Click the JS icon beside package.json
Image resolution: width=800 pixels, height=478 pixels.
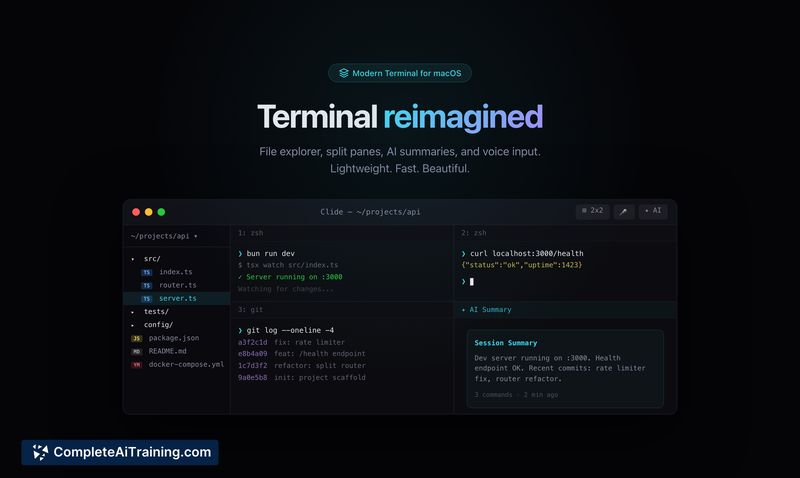pos(136,338)
